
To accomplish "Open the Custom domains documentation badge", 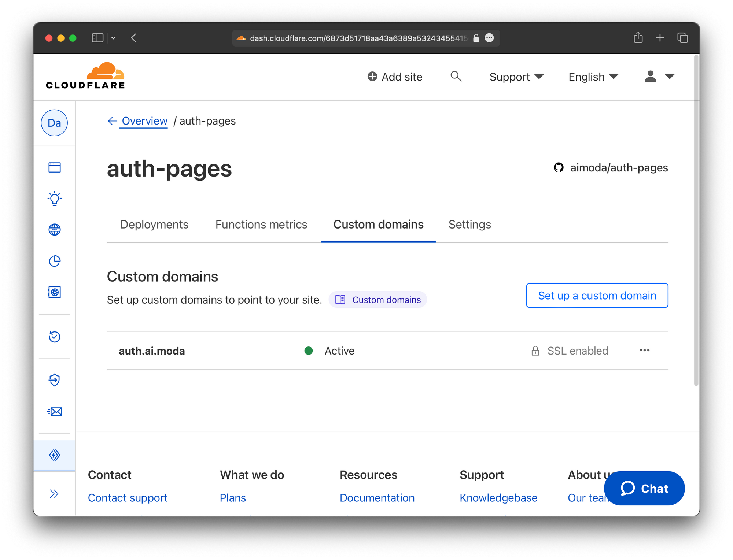I will 378,300.
